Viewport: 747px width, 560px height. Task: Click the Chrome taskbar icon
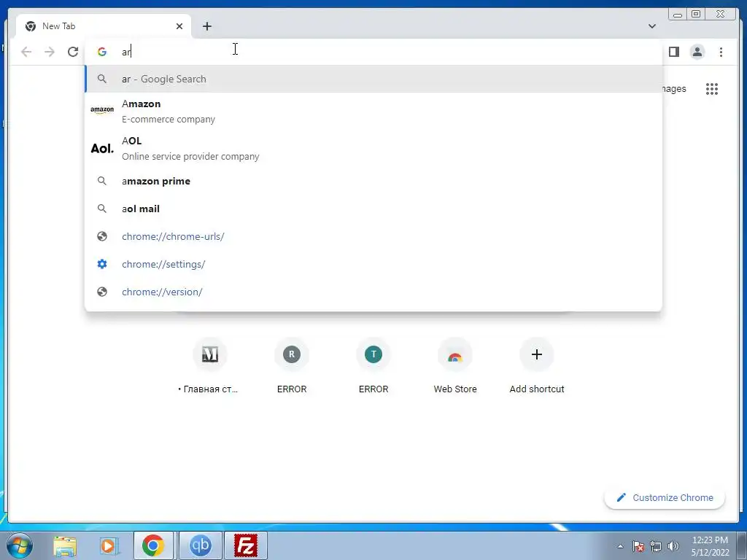153,545
